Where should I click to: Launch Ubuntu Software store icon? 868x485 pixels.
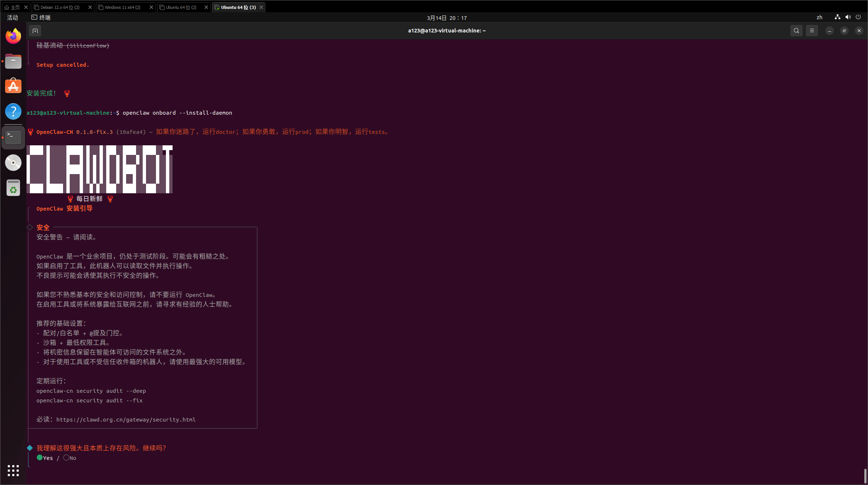tap(13, 86)
